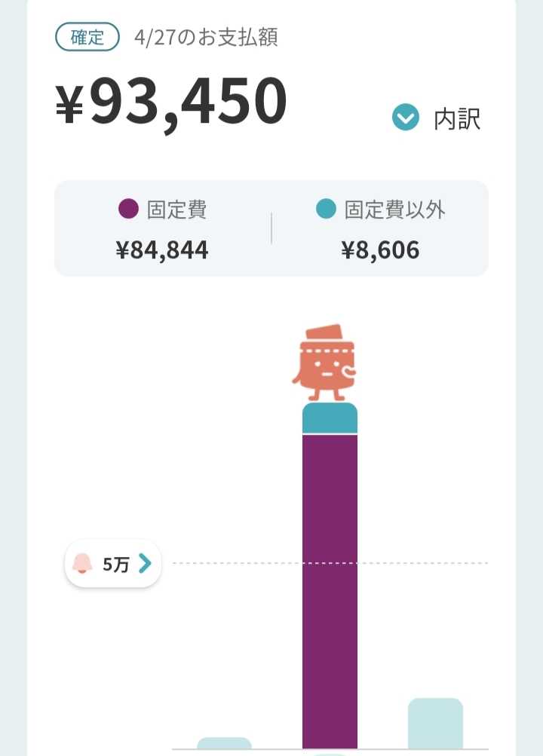This screenshot has width=543, height=756.
Task: Tap the pink bell alert icon
Action: 82,563
